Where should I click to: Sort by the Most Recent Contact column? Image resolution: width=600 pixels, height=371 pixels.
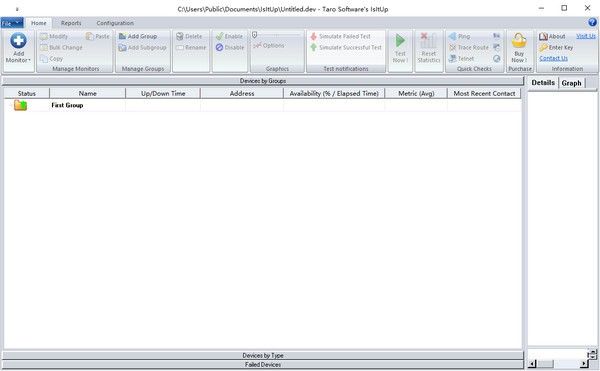coord(484,93)
